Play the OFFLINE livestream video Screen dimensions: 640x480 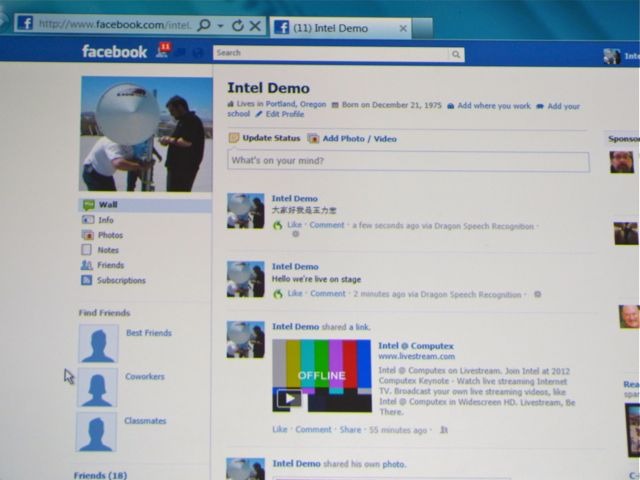289,398
